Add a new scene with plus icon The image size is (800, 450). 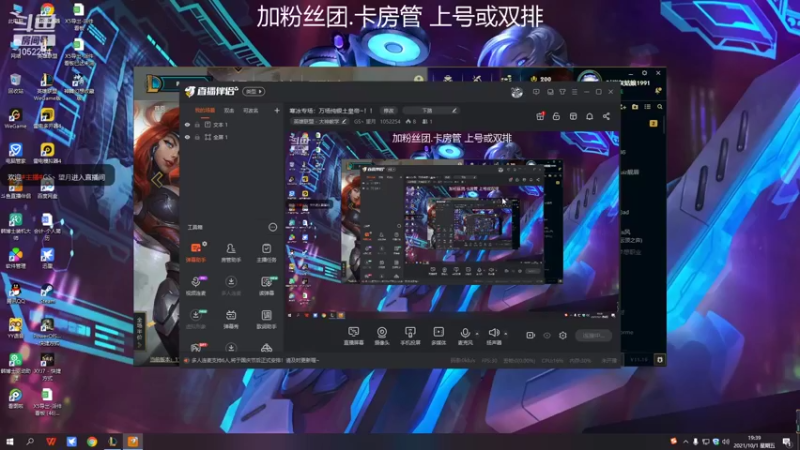tap(277, 110)
